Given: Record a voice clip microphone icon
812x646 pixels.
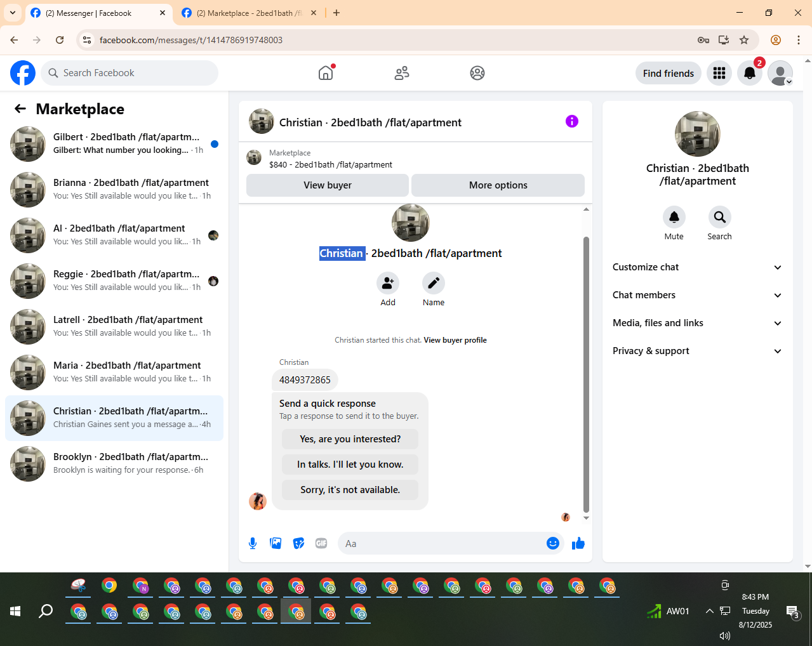Looking at the screenshot, I should click(253, 543).
